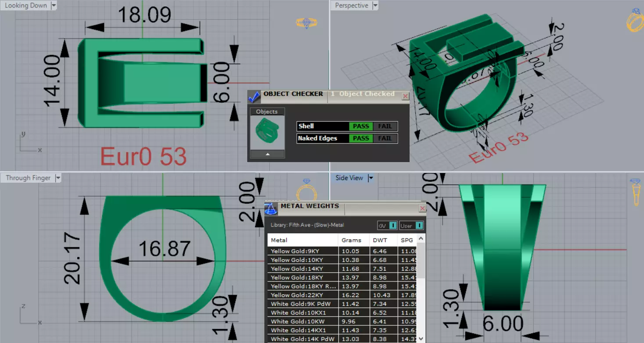The image size is (644, 343).
Task: Select the Yellow Gold:10KY row
Action: (x=342, y=260)
